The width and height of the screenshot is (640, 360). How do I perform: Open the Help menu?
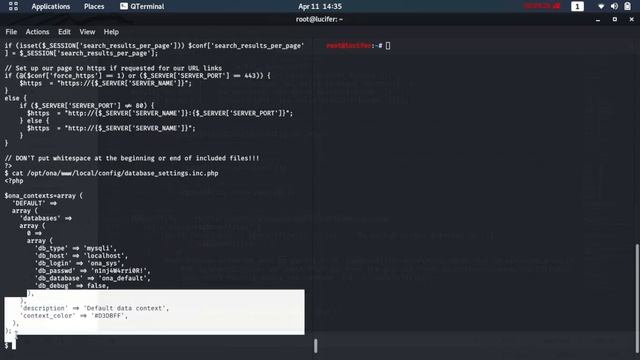(x=111, y=32)
